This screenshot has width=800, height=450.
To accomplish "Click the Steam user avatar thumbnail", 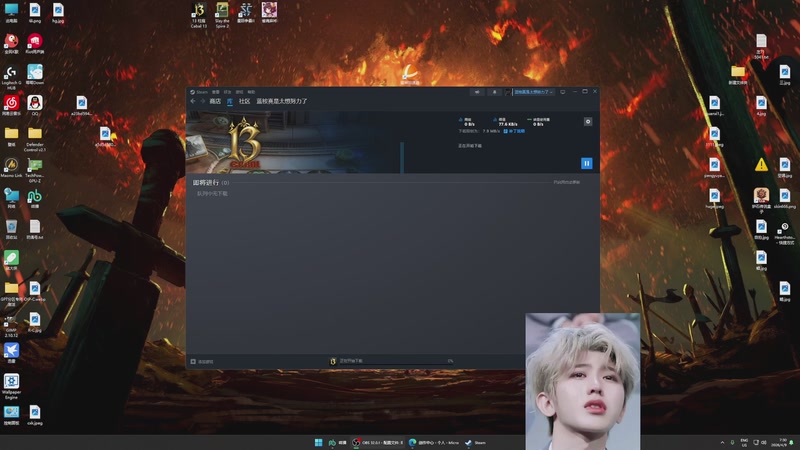I will tap(508, 92).
